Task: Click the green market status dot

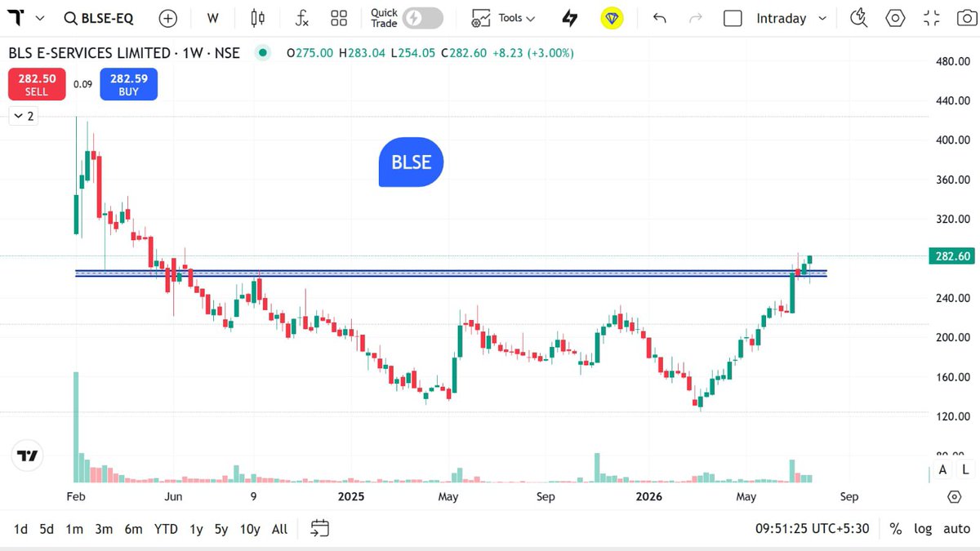Action: (262, 53)
